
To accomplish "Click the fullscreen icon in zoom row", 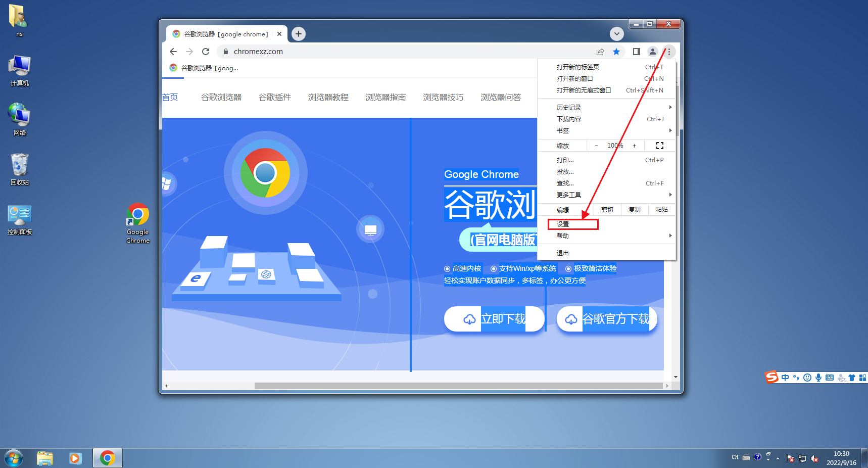I will point(659,146).
